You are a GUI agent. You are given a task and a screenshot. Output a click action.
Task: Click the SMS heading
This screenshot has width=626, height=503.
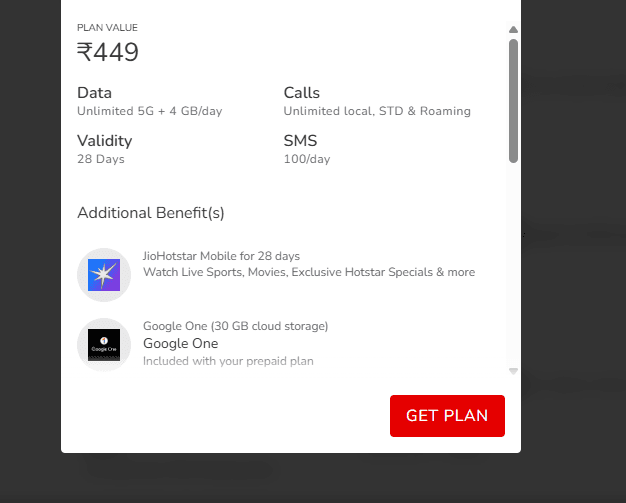click(x=299, y=141)
